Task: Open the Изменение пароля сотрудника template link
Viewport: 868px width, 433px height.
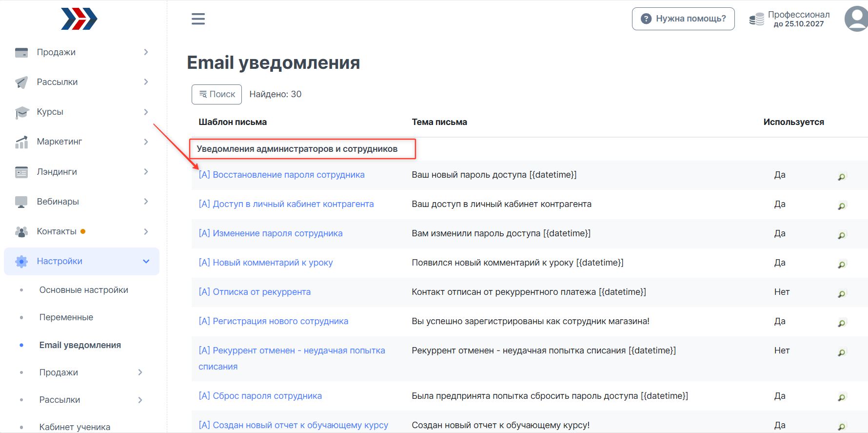Action: click(x=270, y=233)
